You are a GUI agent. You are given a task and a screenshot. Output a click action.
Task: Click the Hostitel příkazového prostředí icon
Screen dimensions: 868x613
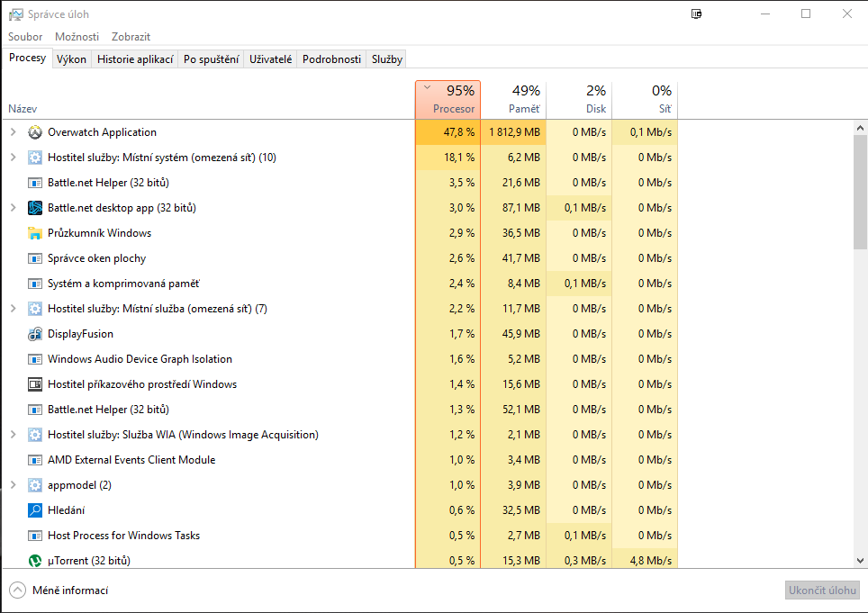(x=35, y=384)
